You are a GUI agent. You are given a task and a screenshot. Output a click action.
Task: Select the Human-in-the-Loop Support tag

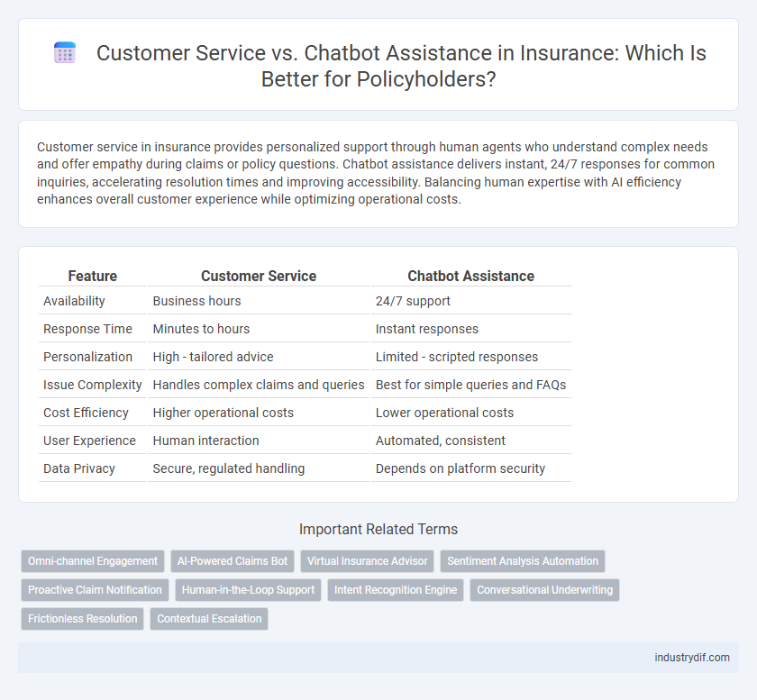pyautogui.click(x=248, y=590)
